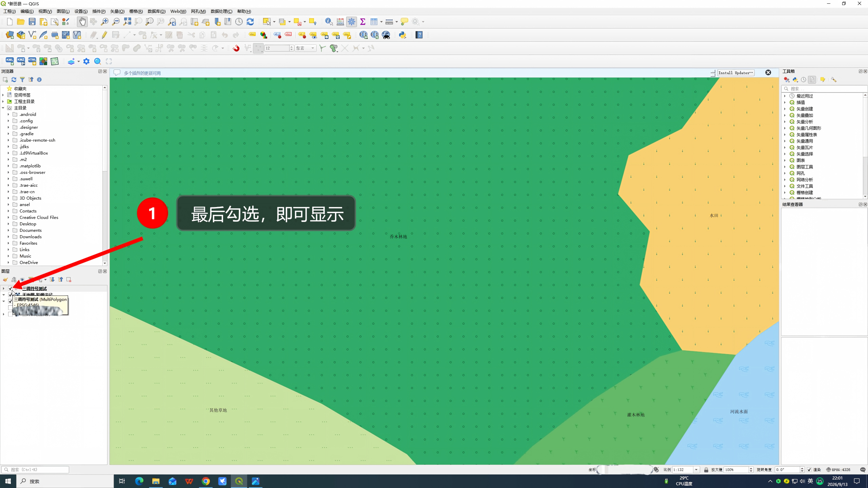Screen dimensions: 868x488
Task: Open the Help contents question-mark icon
Action: click(x=419, y=35)
